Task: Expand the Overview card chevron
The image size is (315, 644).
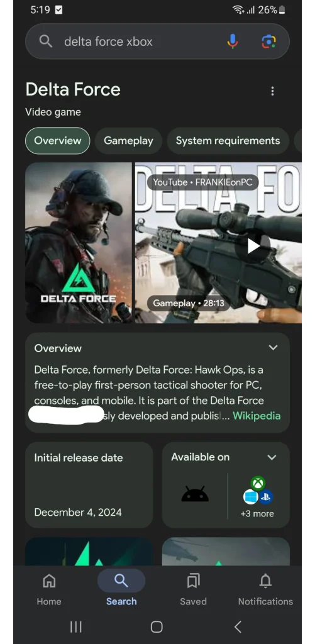Action: (273, 348)
